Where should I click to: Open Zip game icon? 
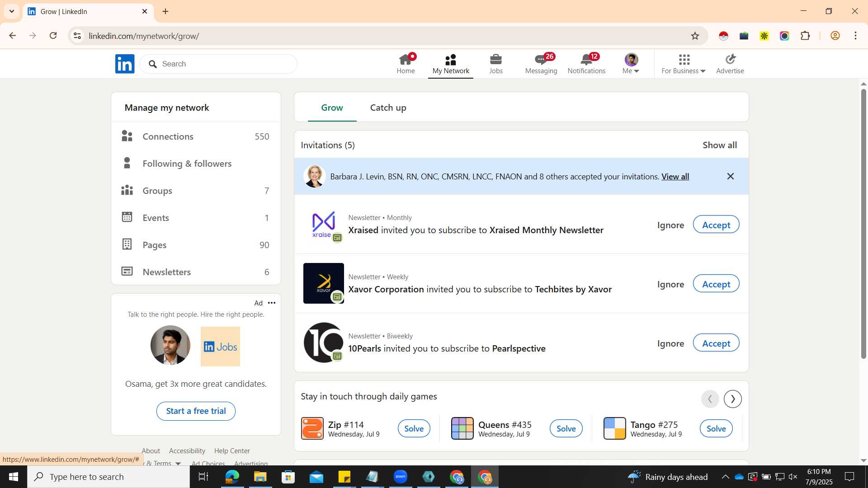(312, 428)
